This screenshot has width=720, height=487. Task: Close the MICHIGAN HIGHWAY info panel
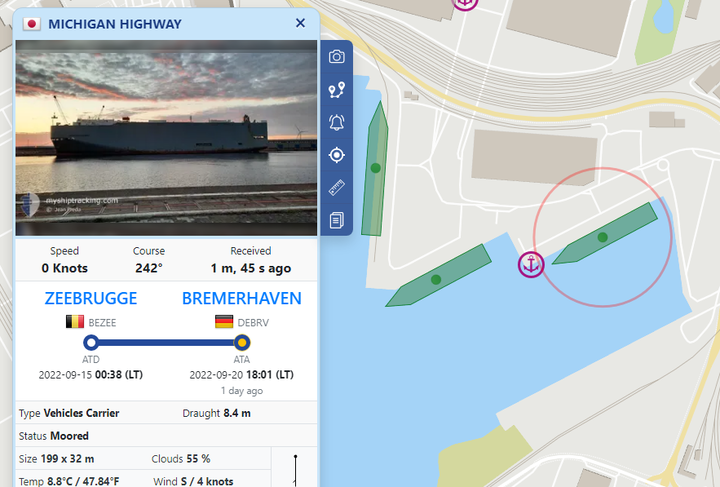[x=300, y=23]
